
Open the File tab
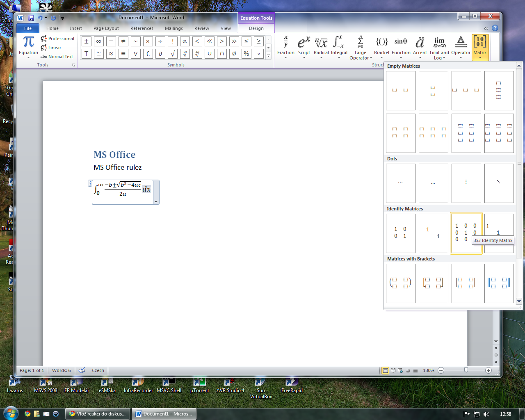[28, 28]
